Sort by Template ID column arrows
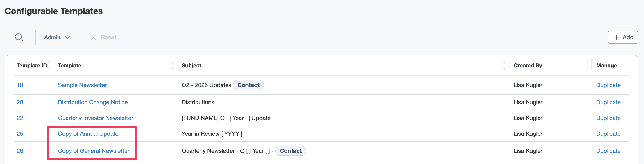Image resolution: width=644 pixels, height=164 pixels. tap(49, 65)
